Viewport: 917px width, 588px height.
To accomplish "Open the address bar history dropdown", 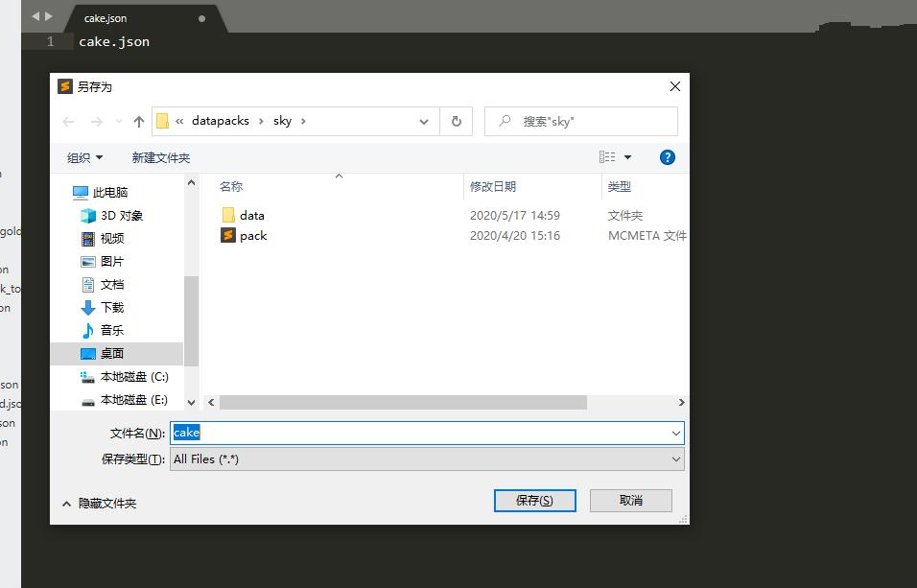I will [x=424, y=122].
